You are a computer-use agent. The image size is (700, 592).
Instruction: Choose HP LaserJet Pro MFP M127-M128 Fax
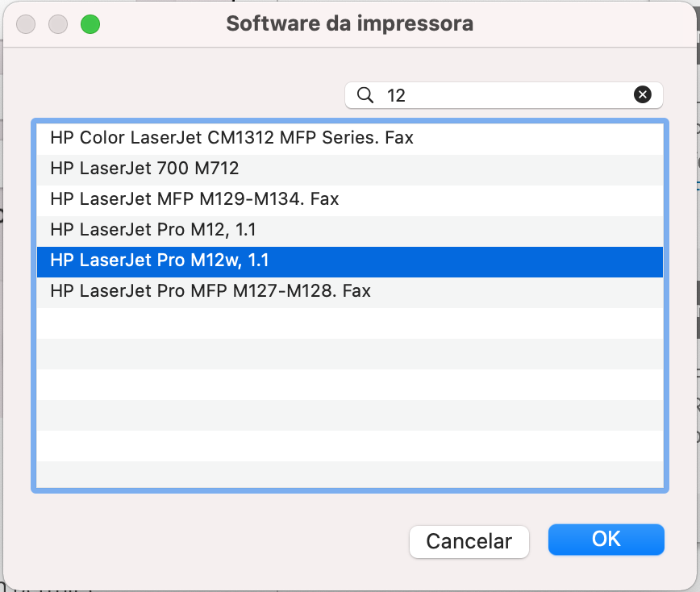click(210, 291)
